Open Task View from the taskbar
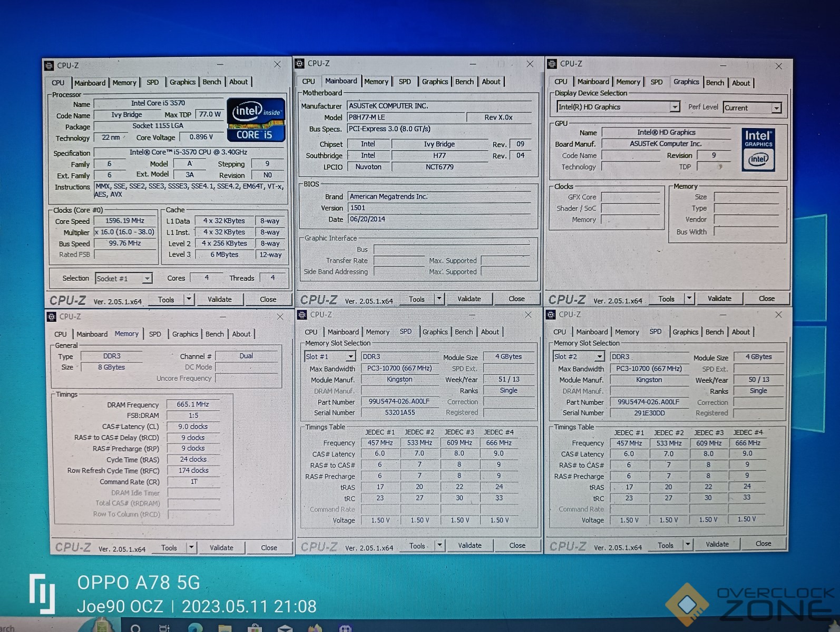This screenshot has height=632, width=840. click(x=164, y=628)
